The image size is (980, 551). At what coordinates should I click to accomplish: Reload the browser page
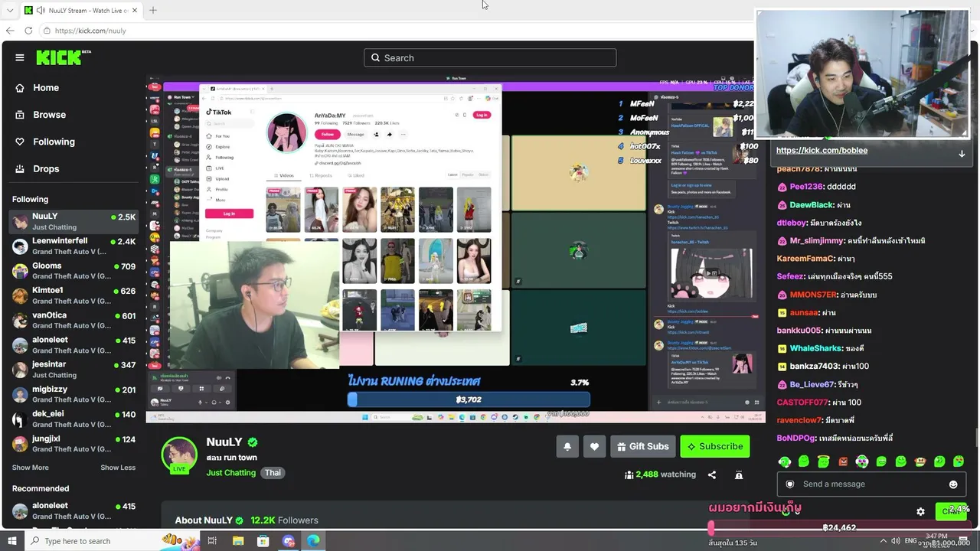pyautogui.click(x=28, y=31)
